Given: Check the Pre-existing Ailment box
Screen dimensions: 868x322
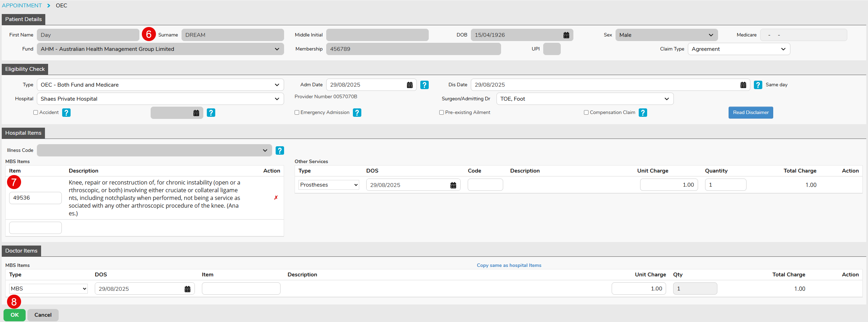Looking at the screenshot, I should tap(441, 113).
